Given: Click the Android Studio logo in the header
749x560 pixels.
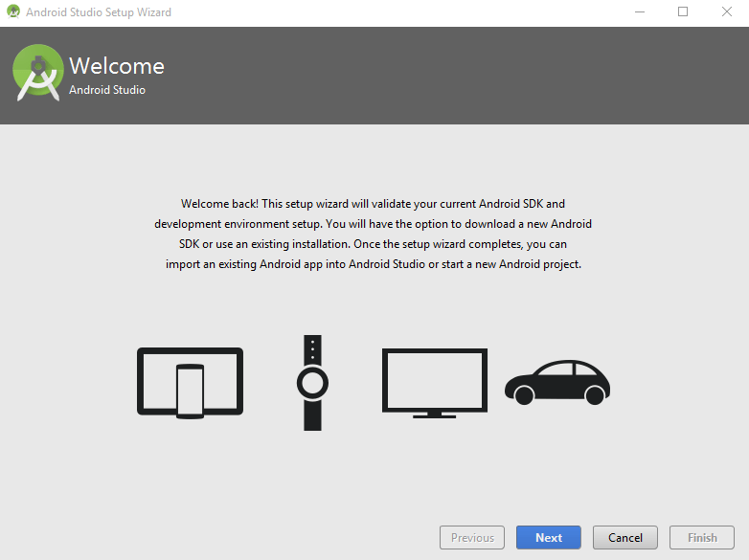Looking at the screenshot, I should [x=38, y=73].
